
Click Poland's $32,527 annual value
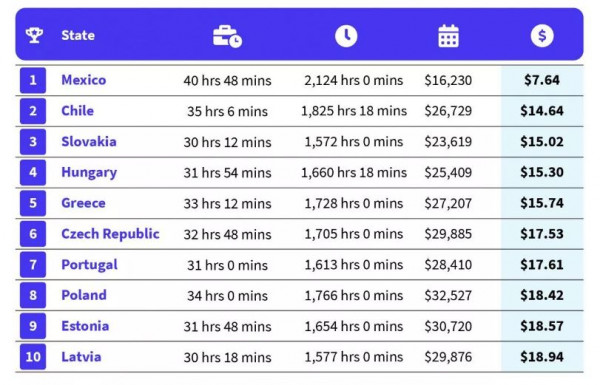448,296
